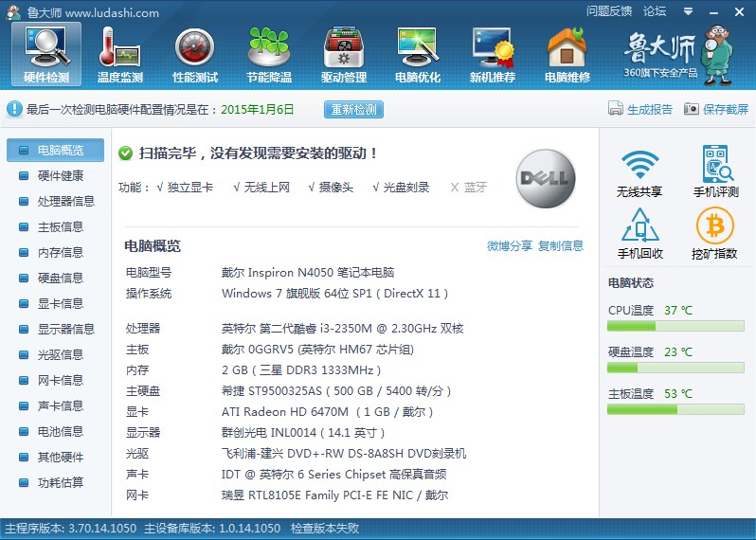Click 瑞昱 RTL8105E network card text

[x=334, y=495]
